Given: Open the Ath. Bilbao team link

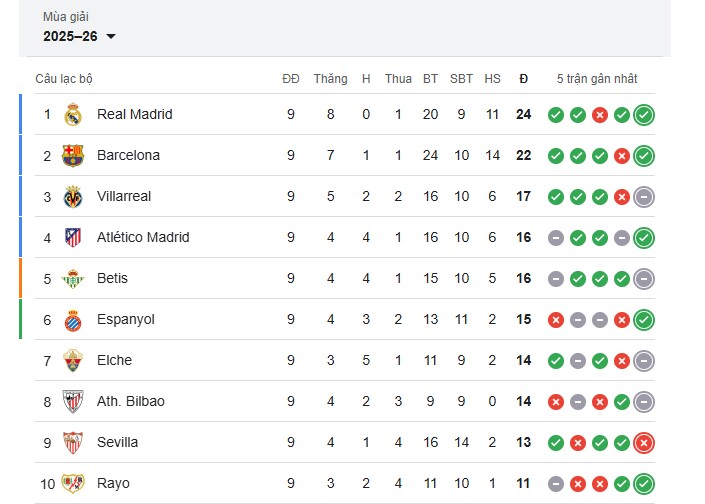Looking at the screenshot, I should tap(130, 402).
